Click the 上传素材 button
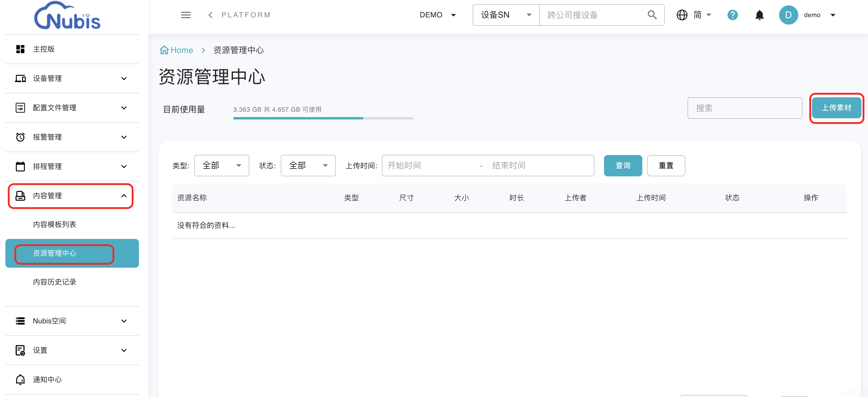The width and height of the screenshot is (868, 397). tap(836, 108)
